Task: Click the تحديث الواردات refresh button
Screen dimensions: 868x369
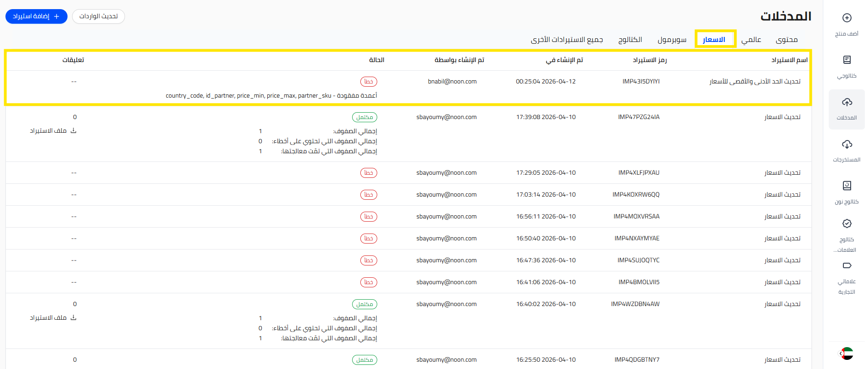Action: [99, 16]
